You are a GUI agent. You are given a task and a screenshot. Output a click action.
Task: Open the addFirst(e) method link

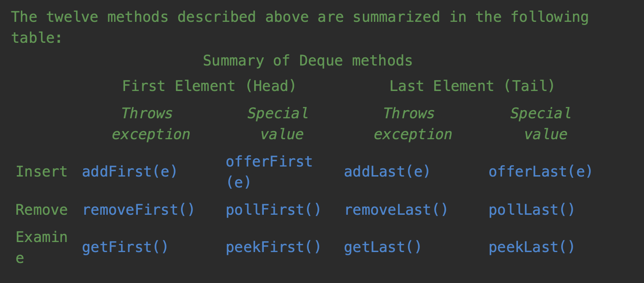click(x=130, y=172)
